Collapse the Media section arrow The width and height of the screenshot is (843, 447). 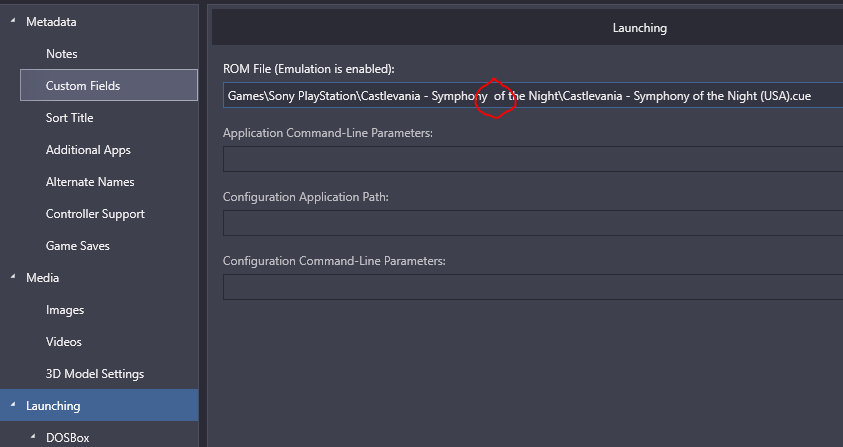(13, 276)
